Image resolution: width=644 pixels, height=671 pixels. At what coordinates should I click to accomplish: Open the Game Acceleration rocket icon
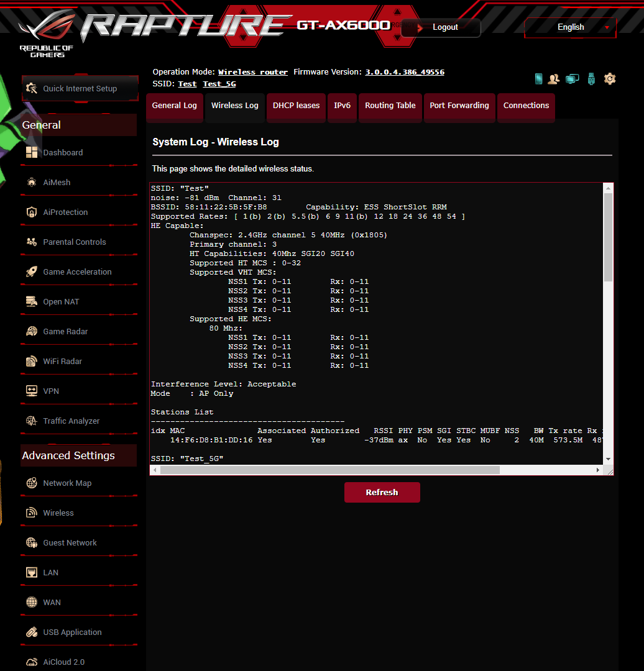point(32,272)
